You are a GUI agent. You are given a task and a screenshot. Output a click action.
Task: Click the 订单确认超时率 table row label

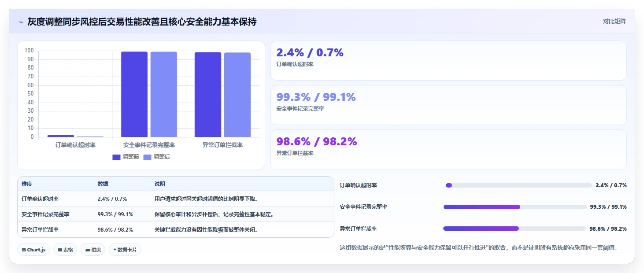40,199
